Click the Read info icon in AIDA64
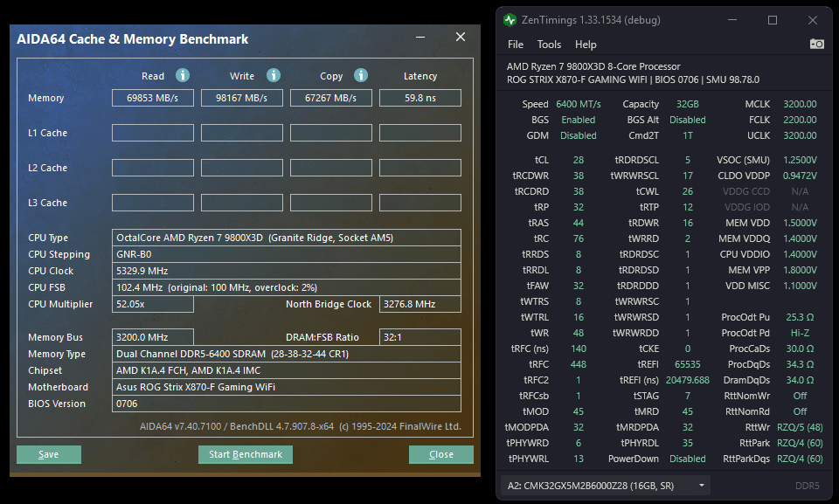Screen dimensions: 839x504 (x=183, y=75)
